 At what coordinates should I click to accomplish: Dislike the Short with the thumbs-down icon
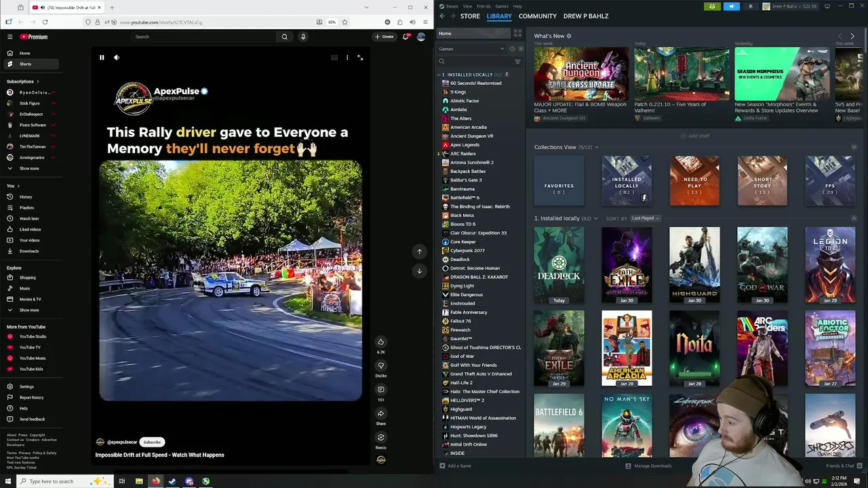(381, 365)
